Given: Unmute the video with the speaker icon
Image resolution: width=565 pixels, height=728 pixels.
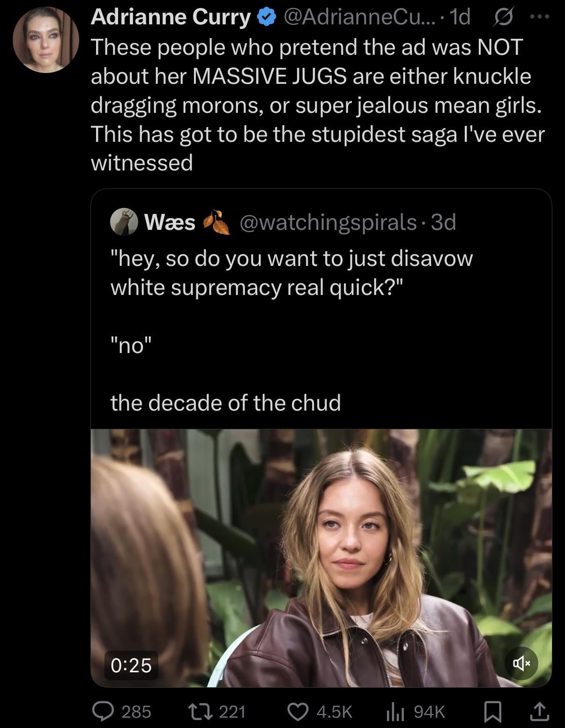Looking at the screenshot, I should click(x=521, y=663).
